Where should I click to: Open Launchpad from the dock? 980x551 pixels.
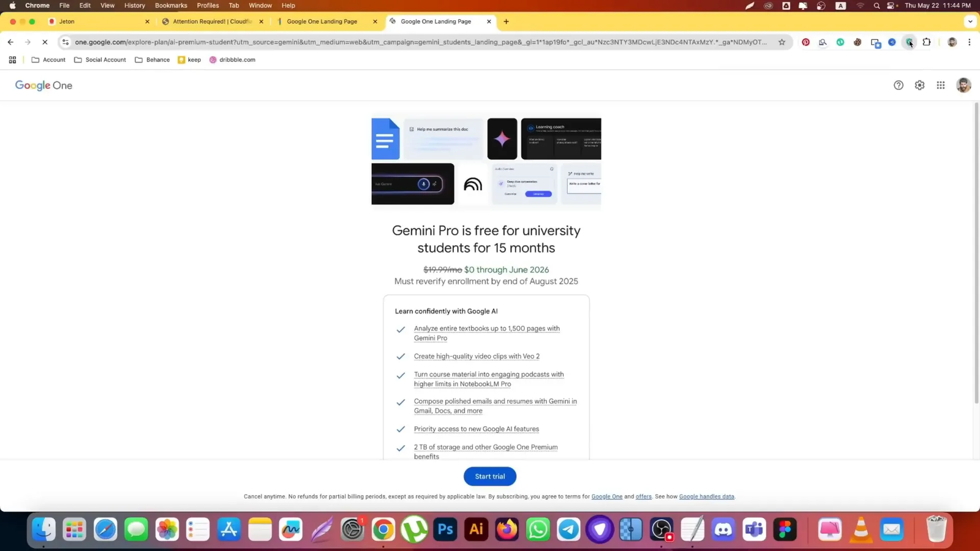74,530
